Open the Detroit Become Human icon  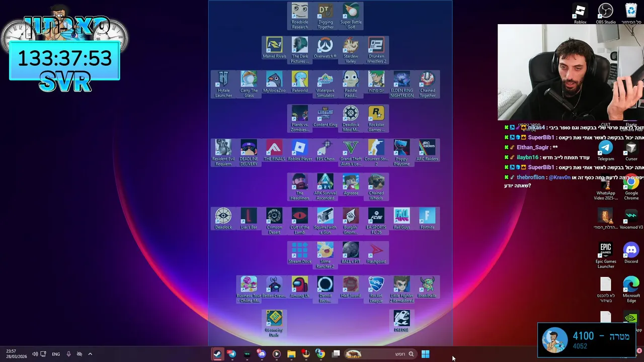pyautogui.click(x=326, y=290)
